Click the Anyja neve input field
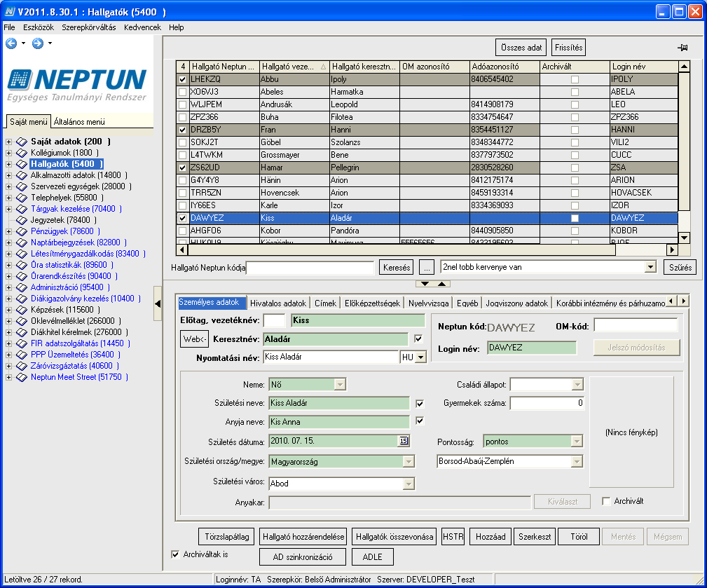Viewport: 707px width, 588px height. 339,422
